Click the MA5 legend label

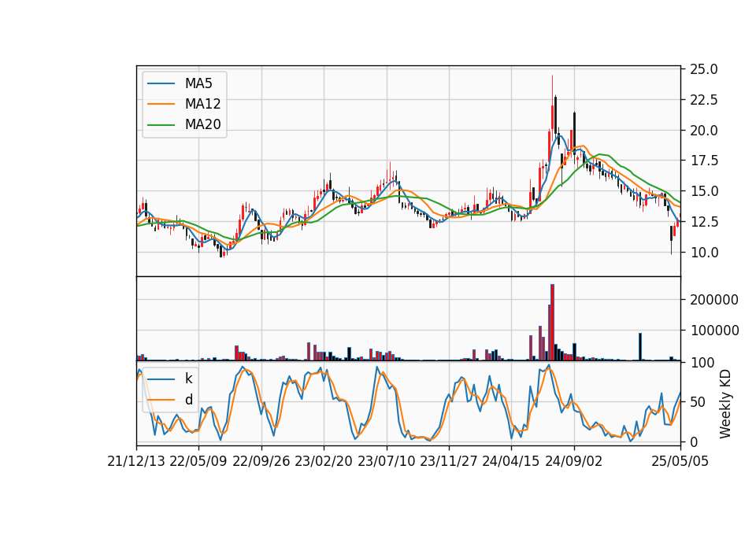coord(198,83)
